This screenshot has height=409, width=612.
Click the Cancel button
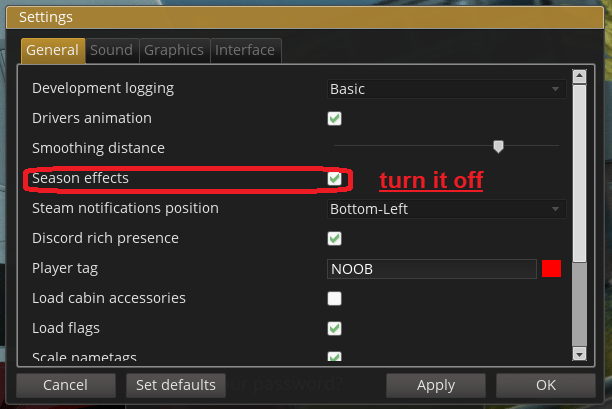pyautogui.click(x=65, y=385)
